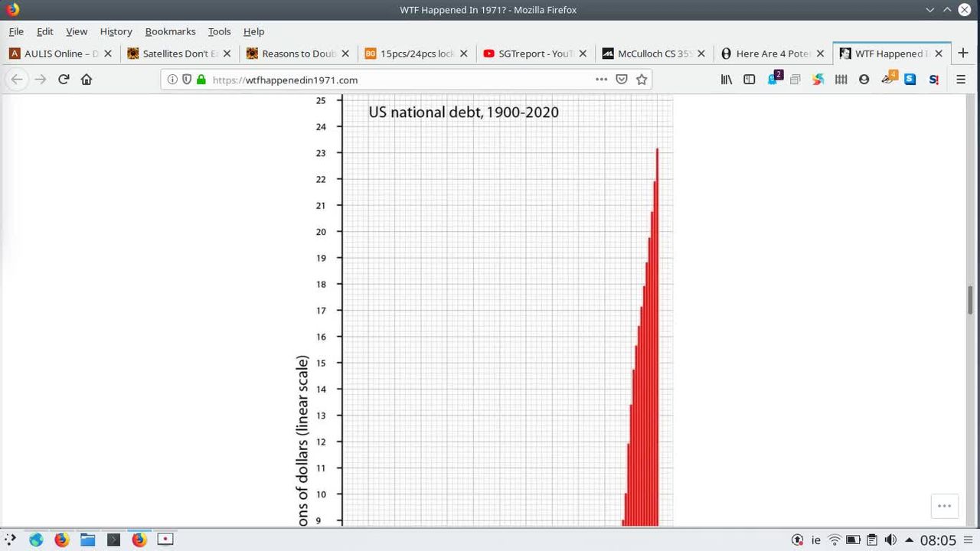
Task: Open the Ghostery extension with badge 2
Action: coord(773,80)
